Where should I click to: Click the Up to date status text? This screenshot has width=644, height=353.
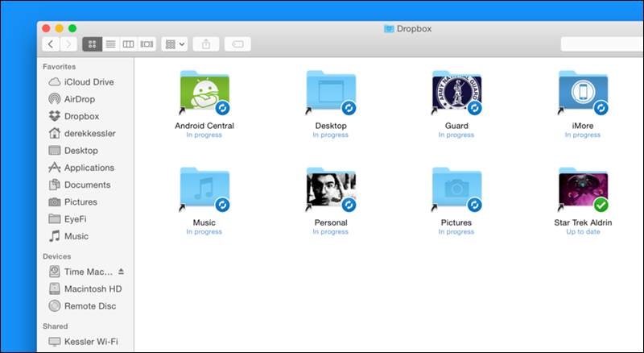(x=583, y=232)
